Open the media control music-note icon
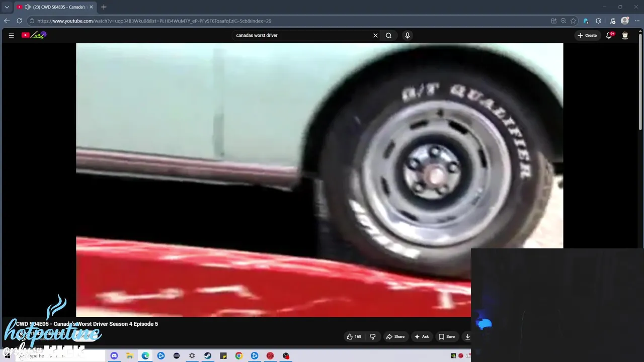Image resolution: width=644 pixels, height=362 pixels. 612,21
